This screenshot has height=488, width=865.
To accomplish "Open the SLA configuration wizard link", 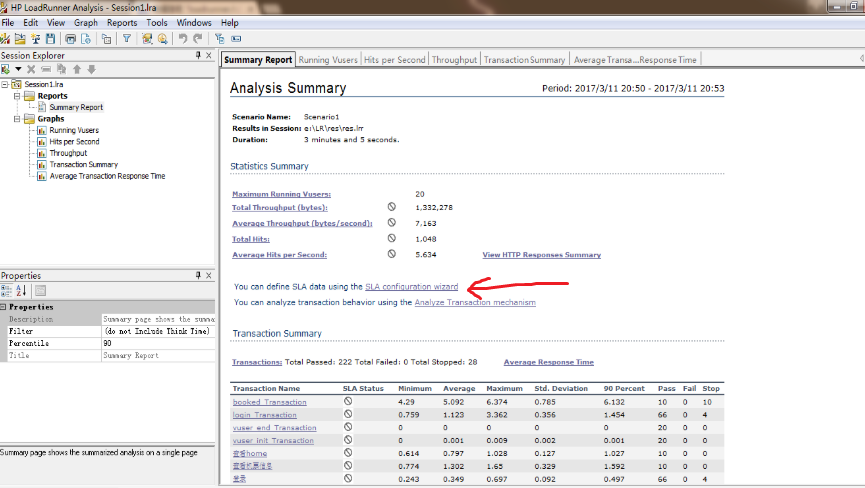I will point(412,287).
